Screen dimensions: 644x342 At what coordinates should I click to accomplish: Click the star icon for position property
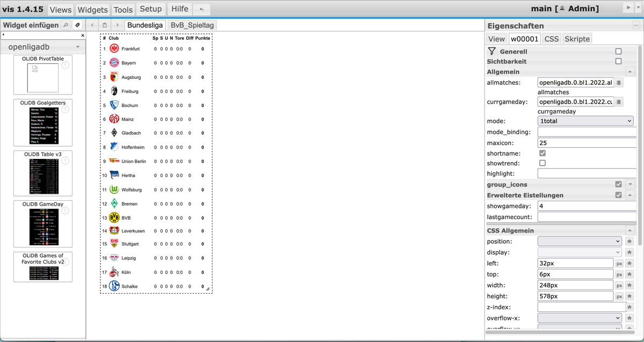630,242
